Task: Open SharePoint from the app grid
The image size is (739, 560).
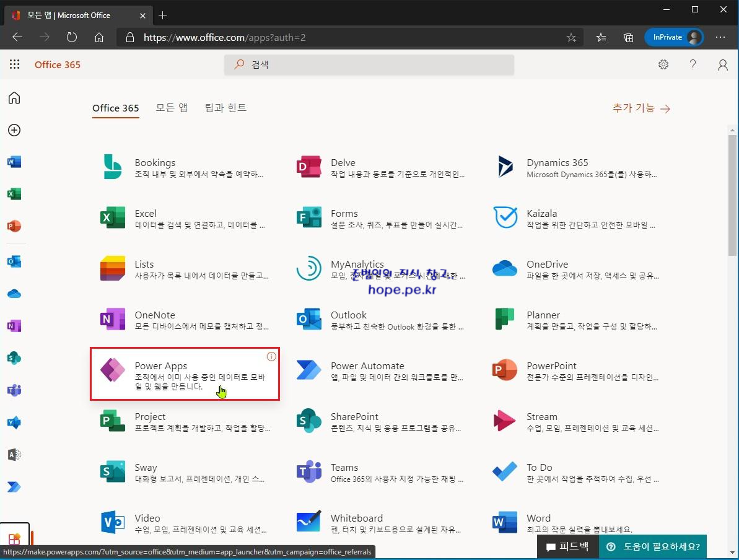Action: [x=308, y=421]
